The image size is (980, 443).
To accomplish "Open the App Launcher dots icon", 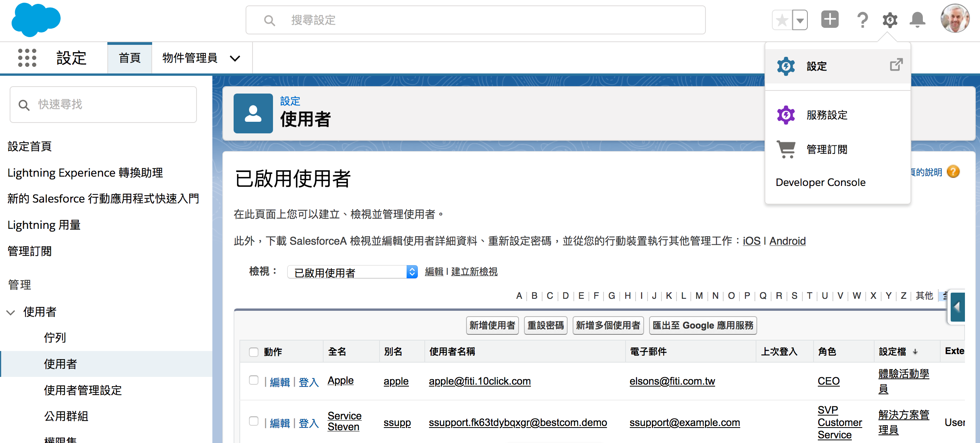I will click(27, 58).
